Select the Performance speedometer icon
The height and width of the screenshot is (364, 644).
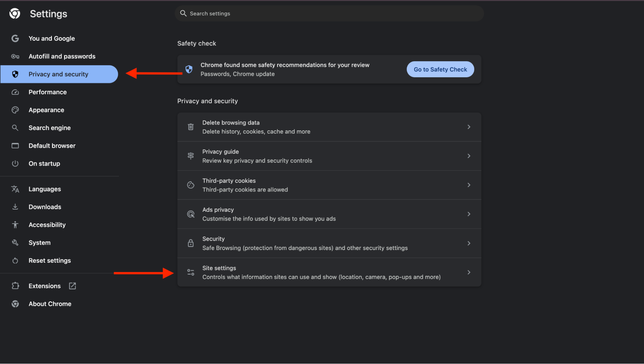tap(15, 92)
